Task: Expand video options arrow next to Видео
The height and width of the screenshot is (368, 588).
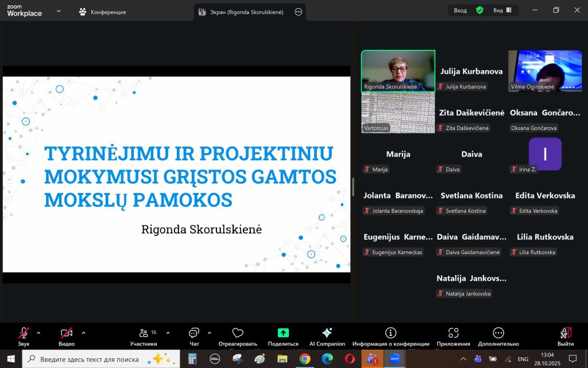Action: pyautogui.click(x=83, y=332)
